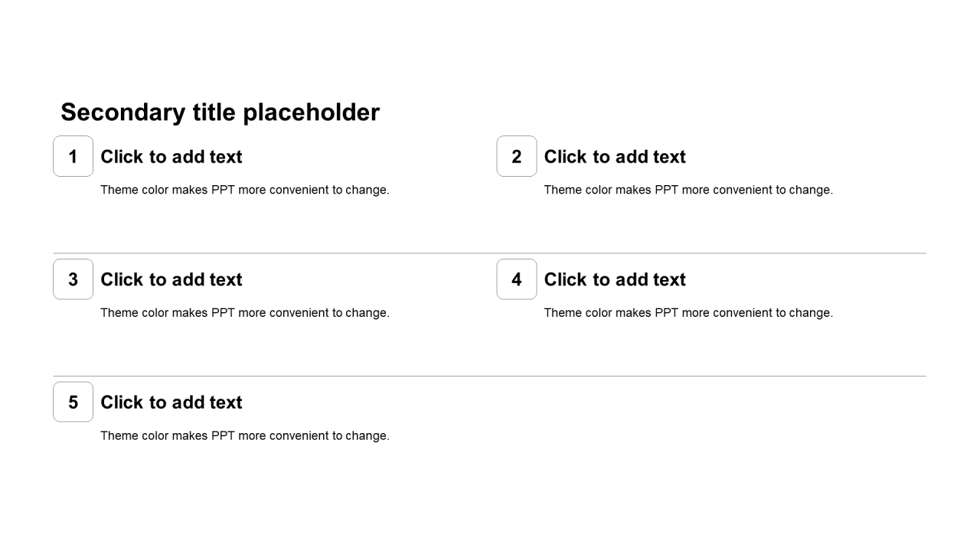Screen dimensions: 980x551
Task: Select the numbered box labeled 2
Action: pos(517,156)
